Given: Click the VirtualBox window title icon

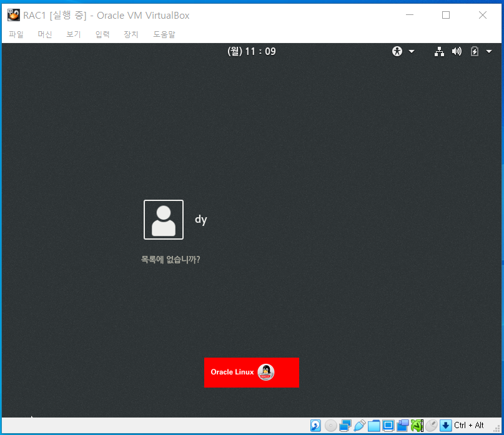Looking at the screenshot, I should pos(14,15).
